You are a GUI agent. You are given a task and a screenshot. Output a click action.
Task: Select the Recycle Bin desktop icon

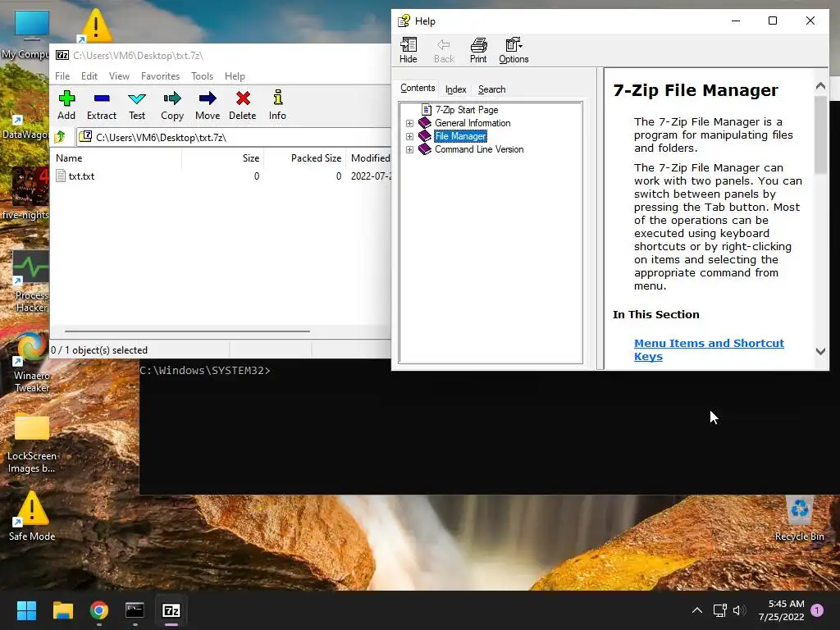coord(799,518)
